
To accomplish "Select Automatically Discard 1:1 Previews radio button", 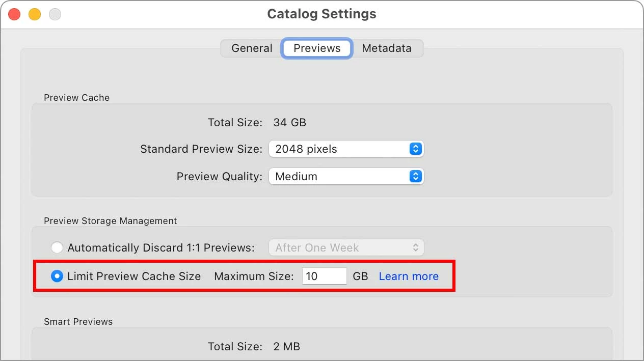I will point(57,248).
